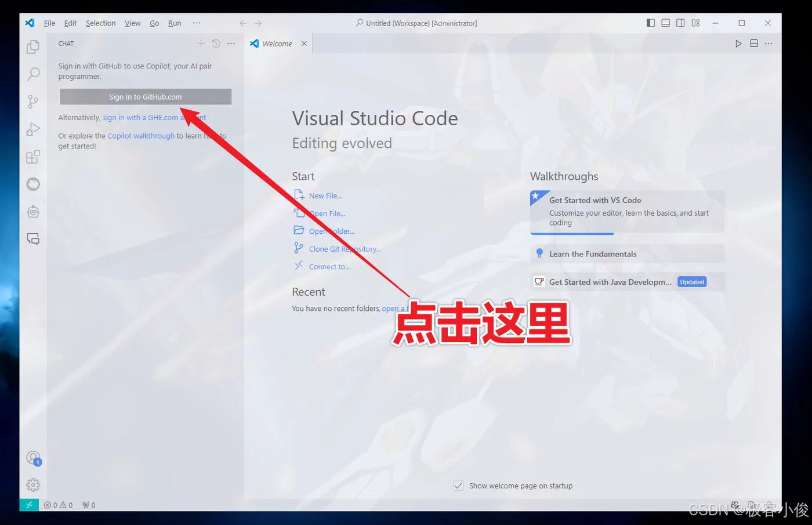Screen dimensions: 812x525
Task: Toggle primary side bar layout icon
Action: click(651, 23)
